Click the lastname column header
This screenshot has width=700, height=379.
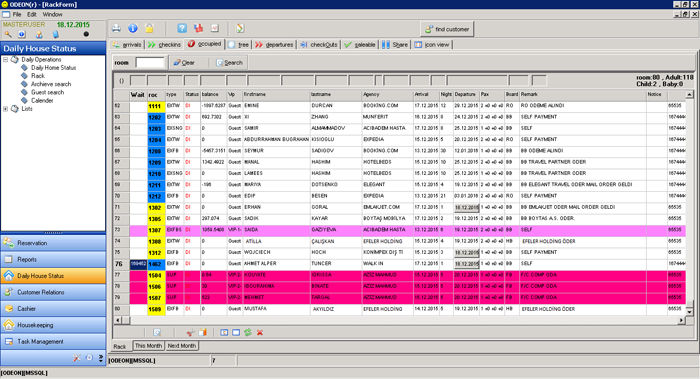(336, 95)
